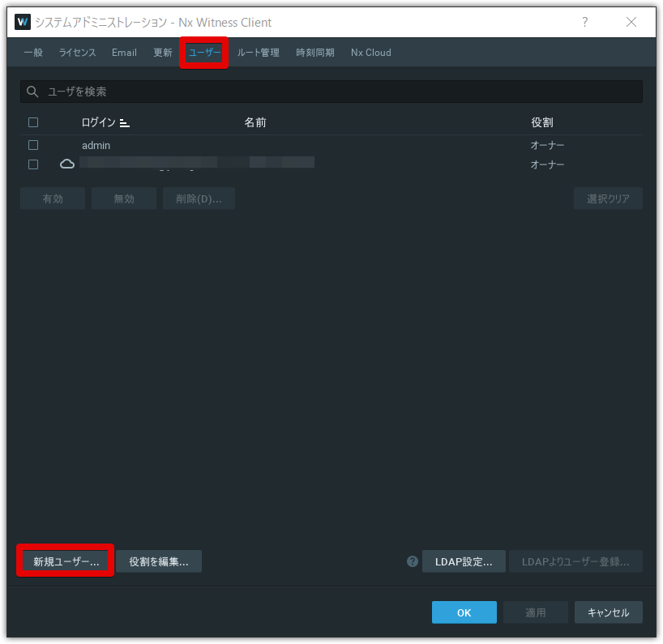Open LDAP設定... dialog
The image size is (663, 644).
pyautogui.click(x=464, y=561)
